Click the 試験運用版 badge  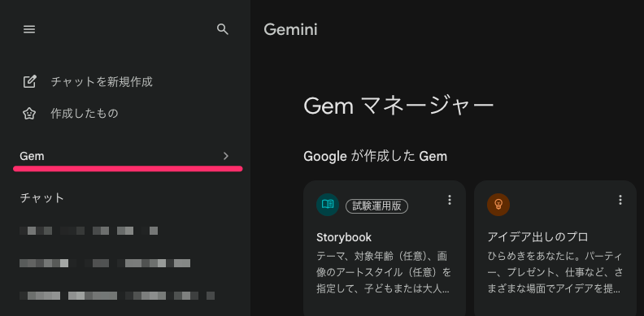376,206
